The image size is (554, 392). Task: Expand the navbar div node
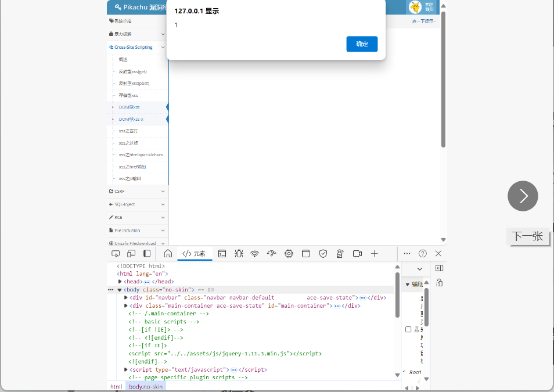(x=126, y=297)
